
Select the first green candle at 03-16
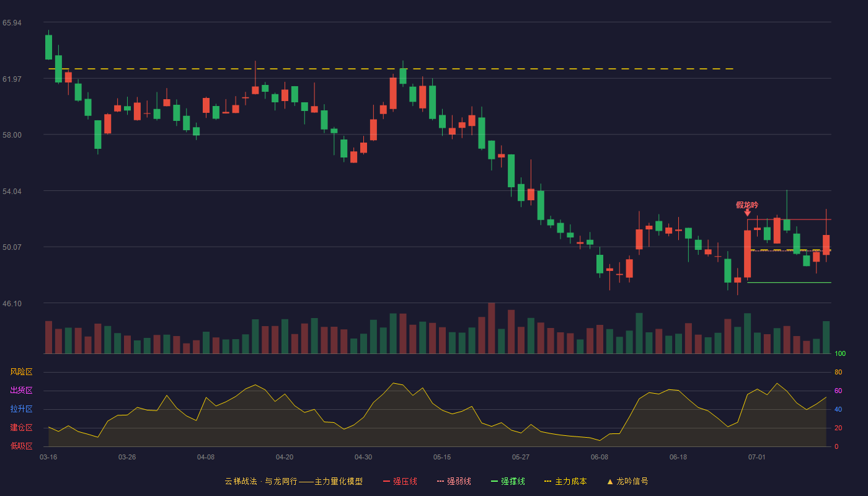click(48, 47)
